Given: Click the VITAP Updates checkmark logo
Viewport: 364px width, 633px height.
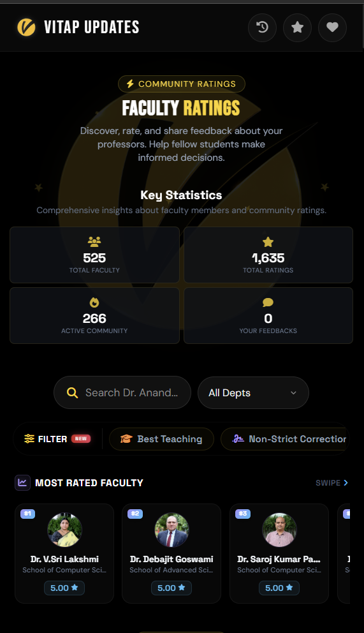Looking at the screenshot, I should (27, 27).
